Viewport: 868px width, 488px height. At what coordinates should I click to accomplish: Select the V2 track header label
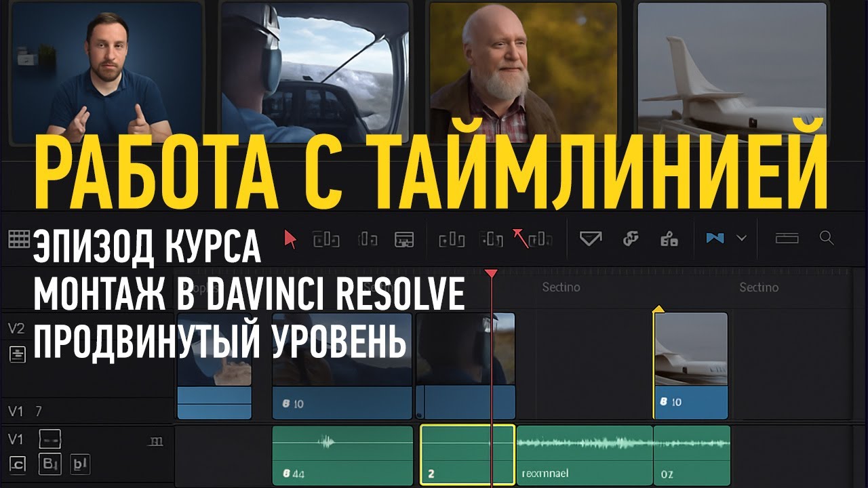pyautogui.click(x=16, y=329)
